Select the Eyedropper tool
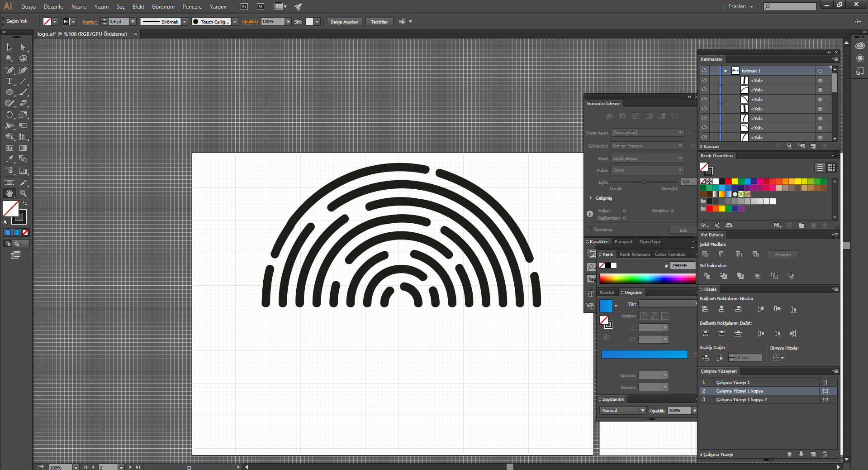The width and height of the screenshot is (868, 470). (x=9, y=159)
